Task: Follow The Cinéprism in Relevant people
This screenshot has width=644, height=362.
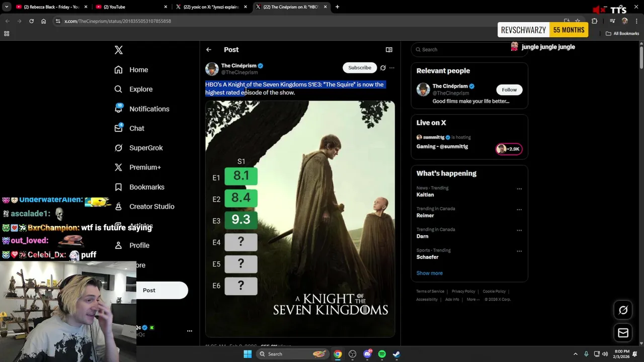Action: [509, 89]
